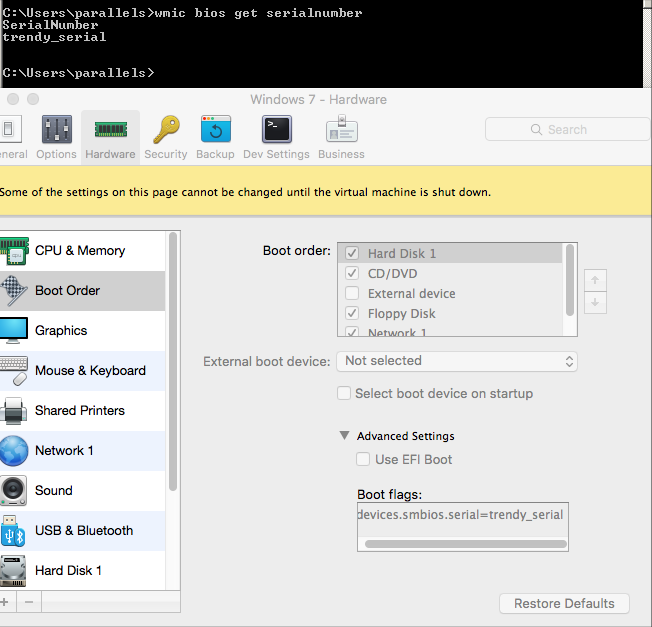The width and height of the screenshot is (652, 627).
Task: Click the Sound speaker icon
Action: [14, 491]
